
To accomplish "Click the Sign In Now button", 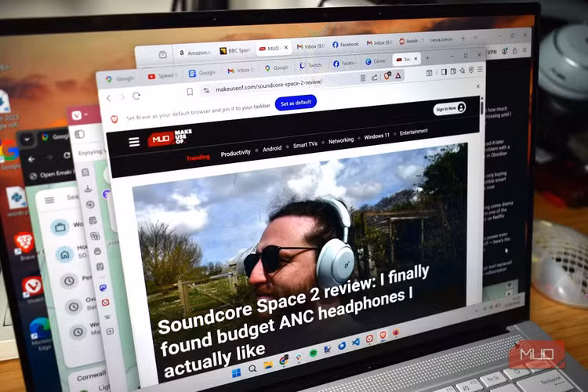I will coord(450,108).
